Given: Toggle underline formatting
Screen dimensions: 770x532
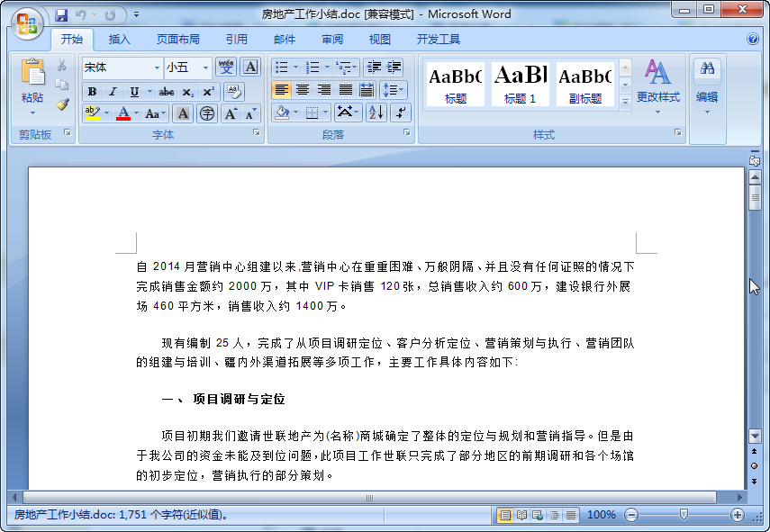Looking at the screenshot, I should pos(131,92).
